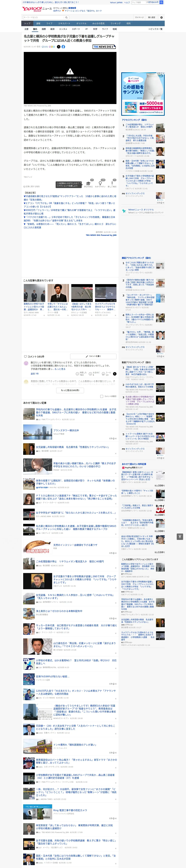React with 学びがある graduation cap icon
This screenshot has width=186, height=868.
point(89,183)
